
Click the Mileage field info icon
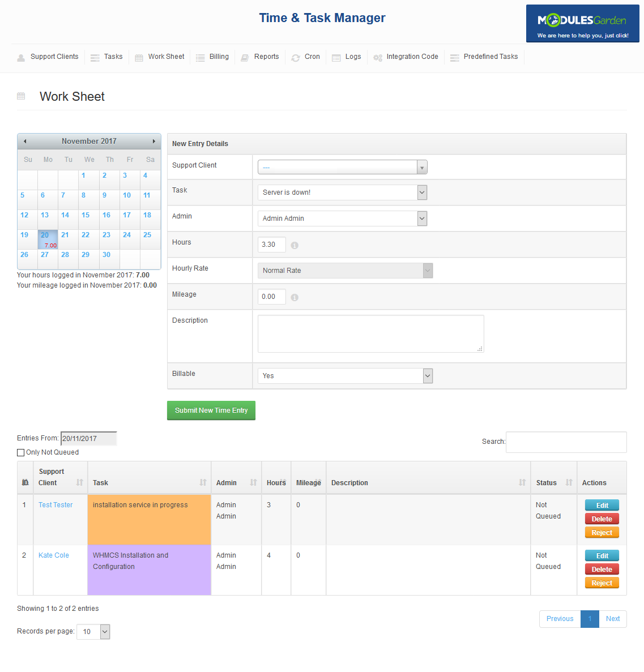pyautogui.click(x=295, y=297)
